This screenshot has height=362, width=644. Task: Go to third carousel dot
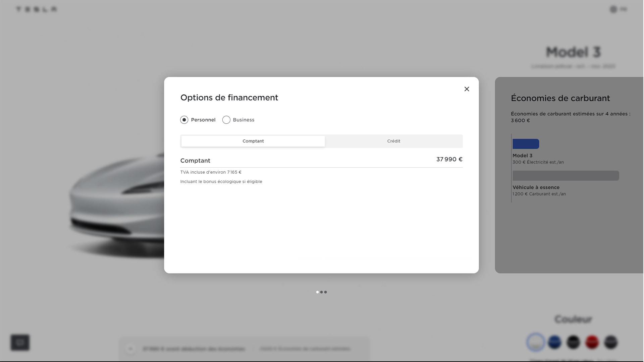325,292
